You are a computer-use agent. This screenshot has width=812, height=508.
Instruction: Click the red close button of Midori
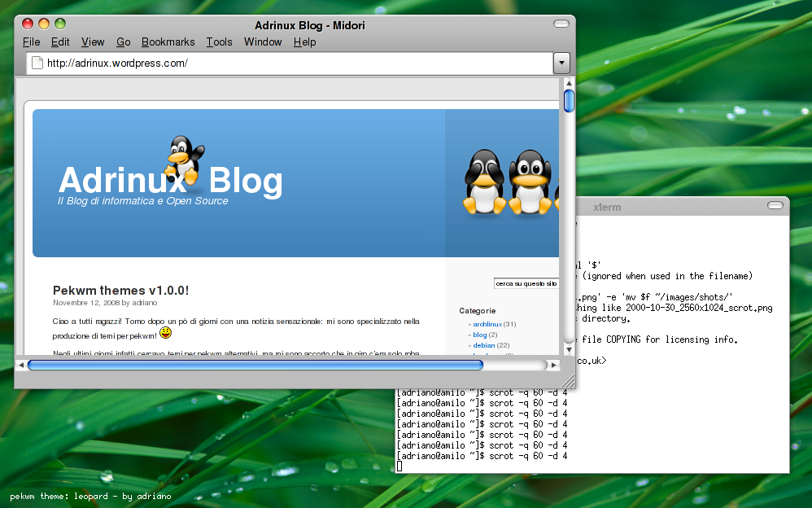28,24
